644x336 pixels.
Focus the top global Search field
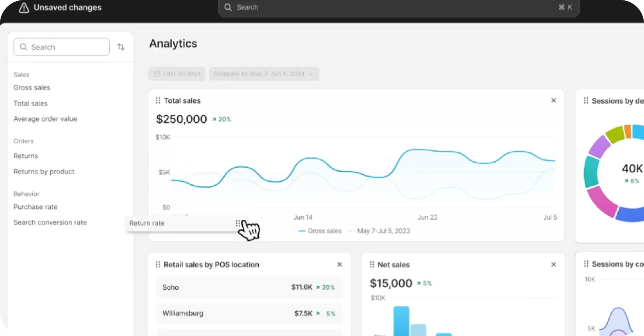click(399, 8)
